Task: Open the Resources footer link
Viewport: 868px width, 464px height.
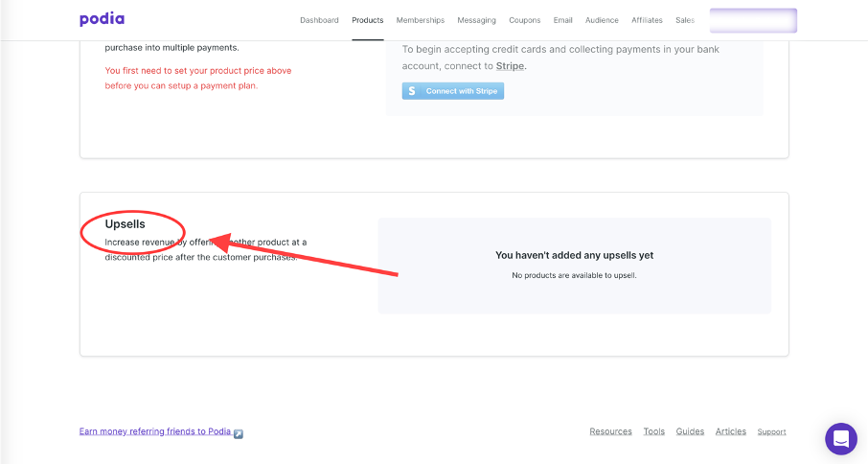Action: [x=610, y=431]
